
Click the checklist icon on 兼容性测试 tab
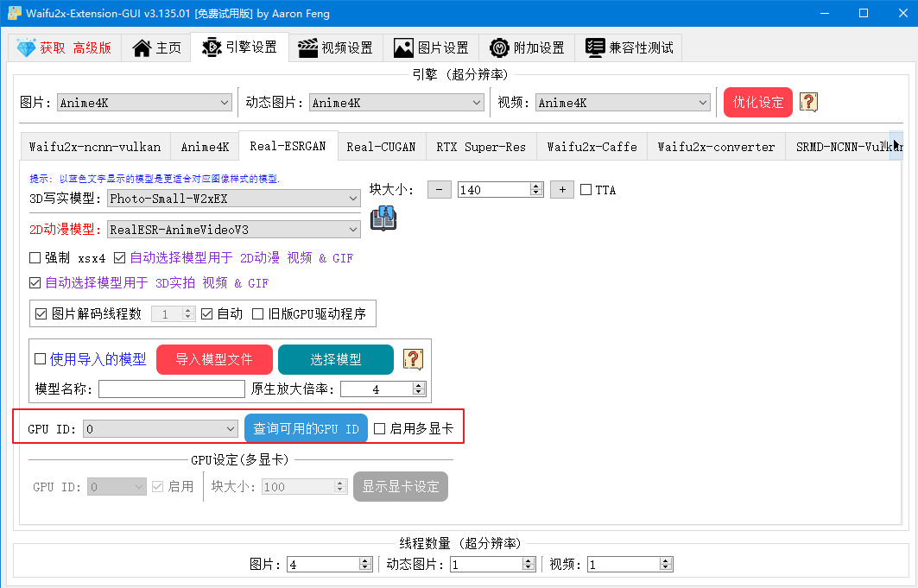coord(595,48)
